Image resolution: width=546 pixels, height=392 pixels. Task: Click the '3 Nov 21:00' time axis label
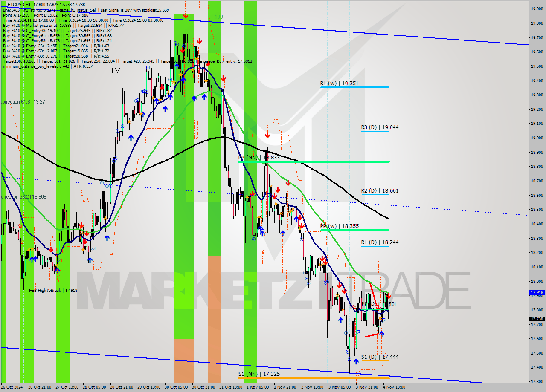coord(367,387)
